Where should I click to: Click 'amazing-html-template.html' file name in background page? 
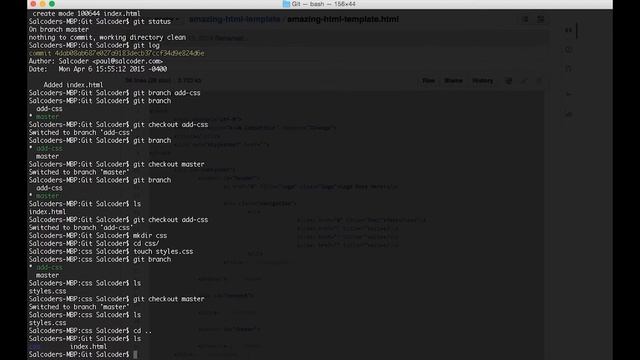pos(343,19)
